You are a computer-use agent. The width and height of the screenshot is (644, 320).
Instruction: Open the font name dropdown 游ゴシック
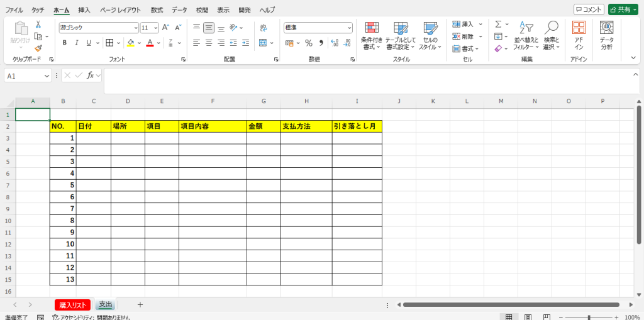point(99,28)
